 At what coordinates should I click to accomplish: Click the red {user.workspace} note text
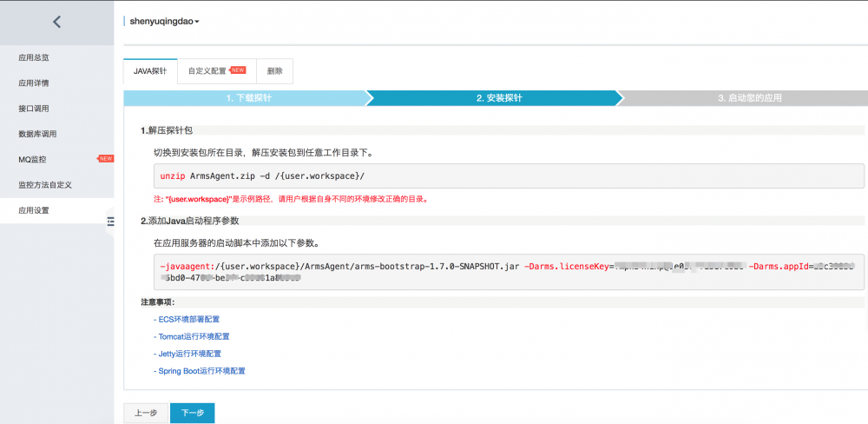pyautogui.click(x=291, y=198)
